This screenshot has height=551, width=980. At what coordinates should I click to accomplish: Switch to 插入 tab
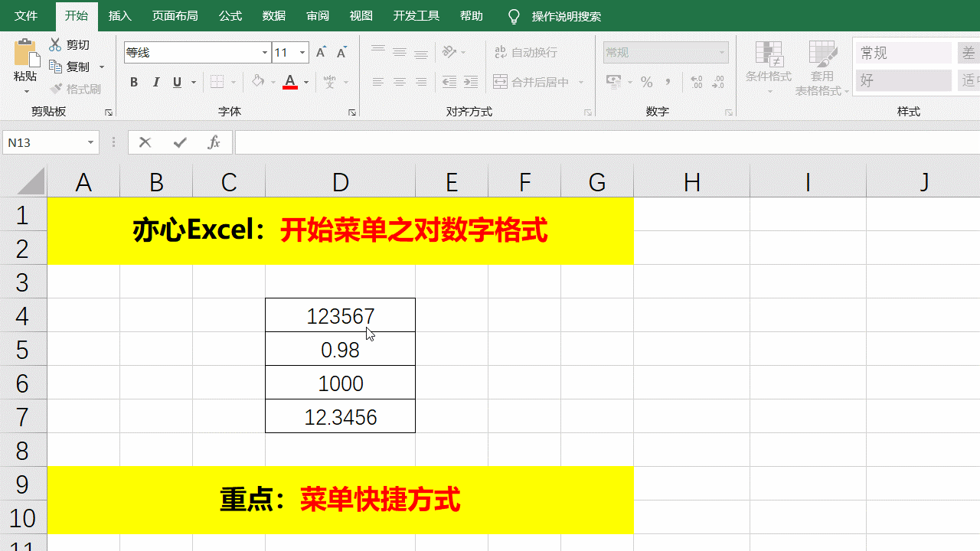tap(120, 16)
